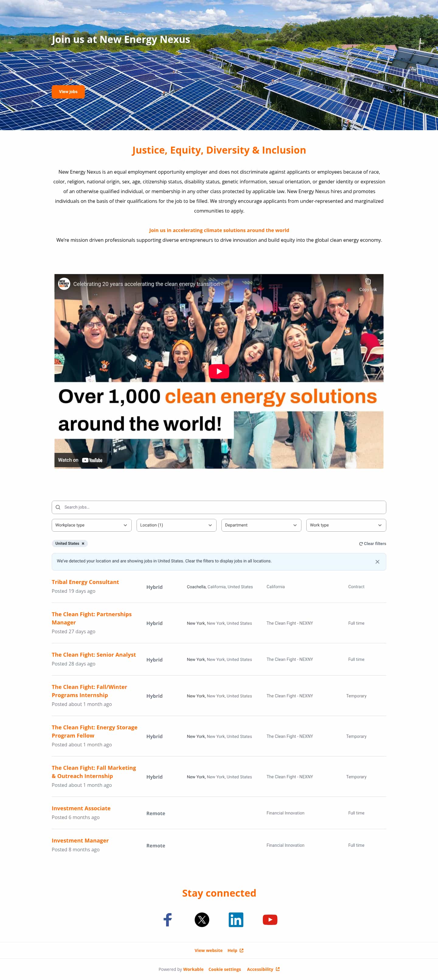Click the Workplace type chevron arrow
438x980 pixels.
click(125, 525)
